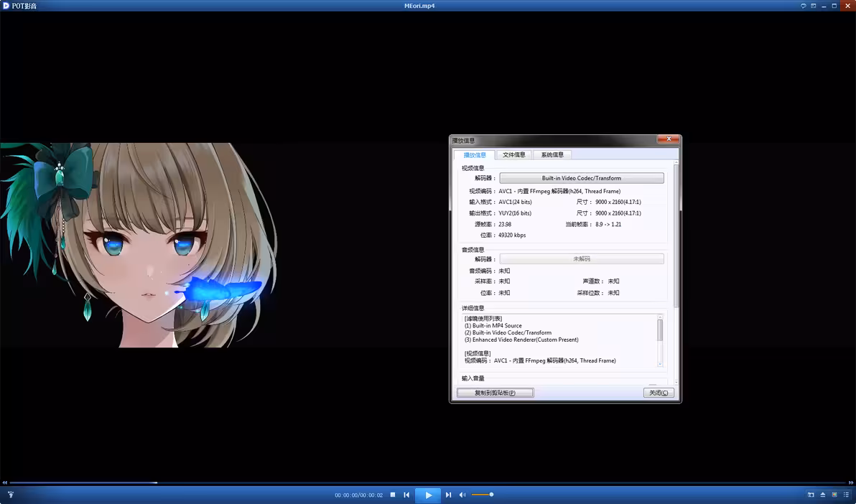Open the video settings color icon
This screenshot has height=504, width=856.
[834, 495]
